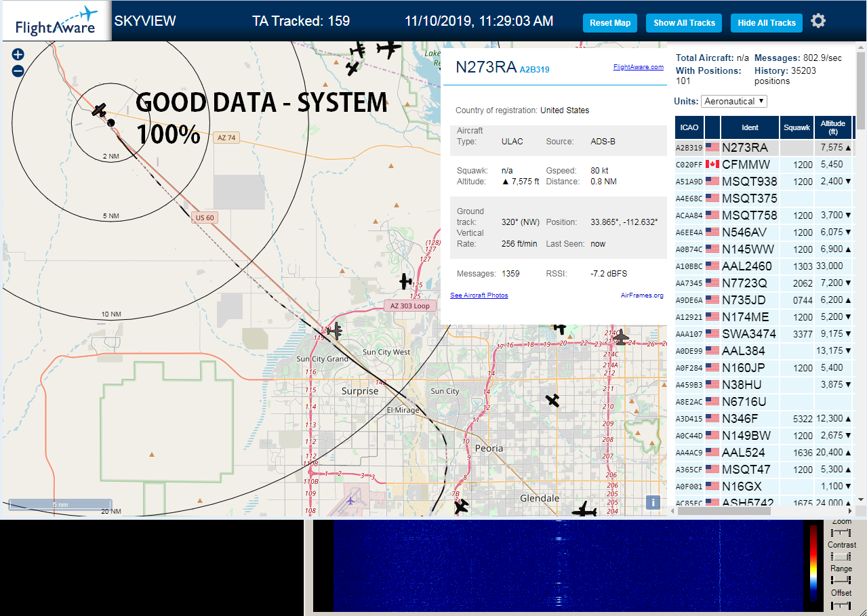Image resolution: width=867 pixels, height=616 pixels.
Task: Adjust the Offset slider
Action: 841,604
